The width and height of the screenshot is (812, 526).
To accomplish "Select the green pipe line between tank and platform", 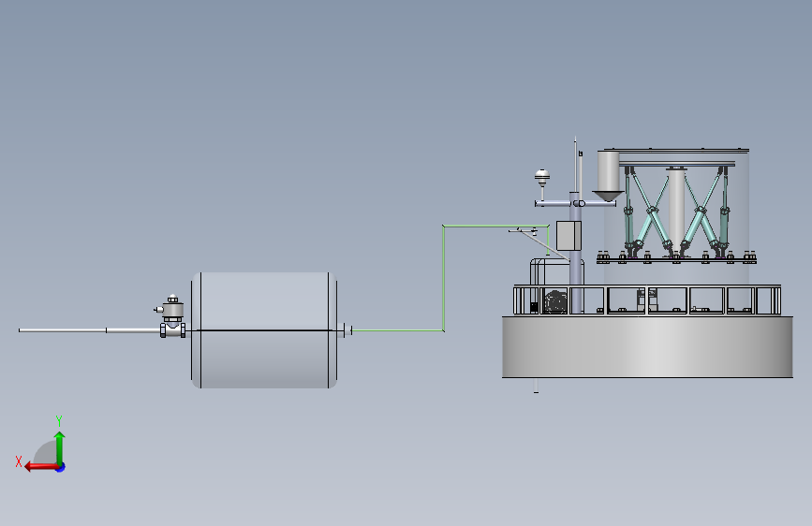I will point(444,278).
